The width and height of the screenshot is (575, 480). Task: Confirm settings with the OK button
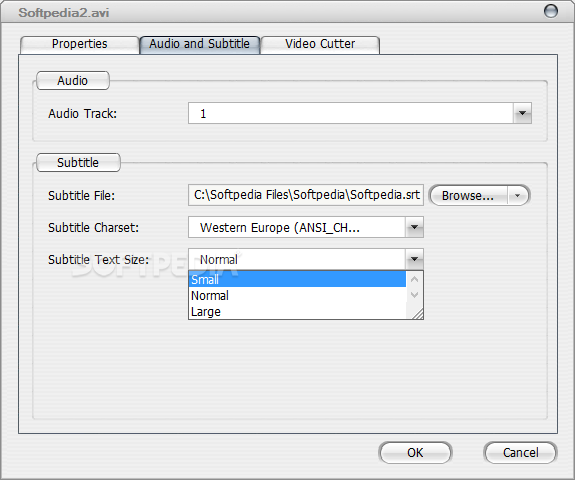(x=415, y=452)
